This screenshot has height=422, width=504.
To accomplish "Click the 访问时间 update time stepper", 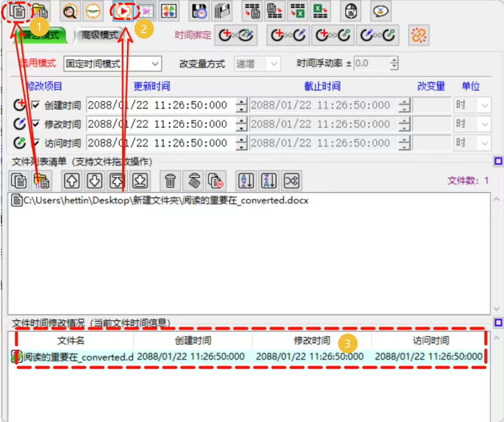I will [x=241, y=143].
